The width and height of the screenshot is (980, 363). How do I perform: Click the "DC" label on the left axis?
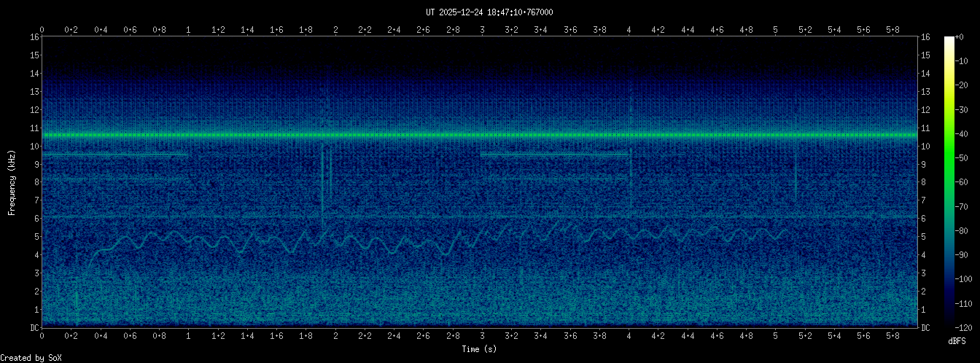34,328
